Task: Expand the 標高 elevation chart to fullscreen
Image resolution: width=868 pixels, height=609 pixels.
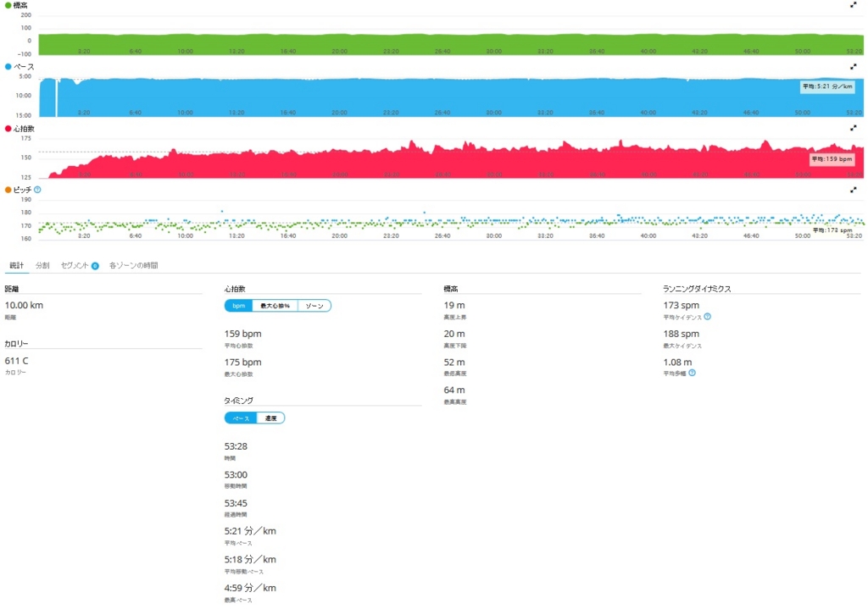Action: click(853, 5)
